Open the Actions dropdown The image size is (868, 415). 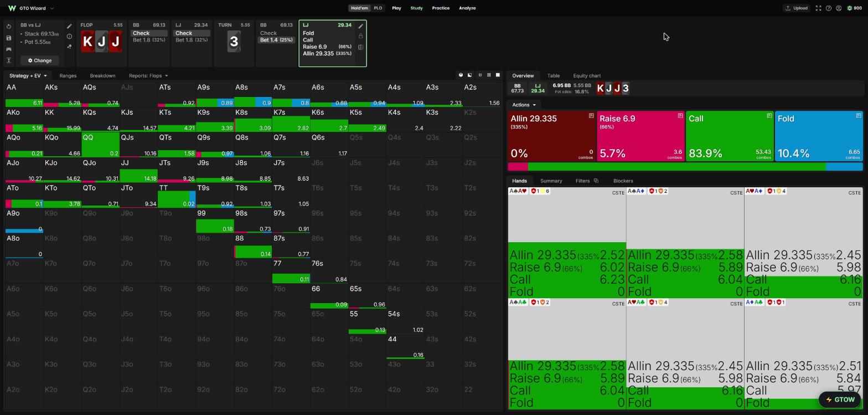click(x=524, y=105)
